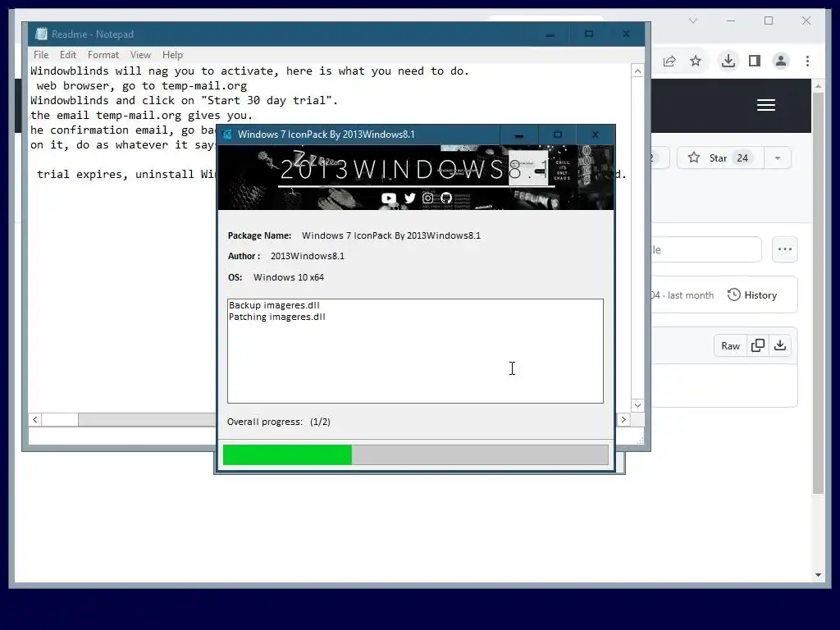Click the Notepad vertical scrollbar up arrow
The height and width of the screenshot is (630, 840).
tap(637, 71)
